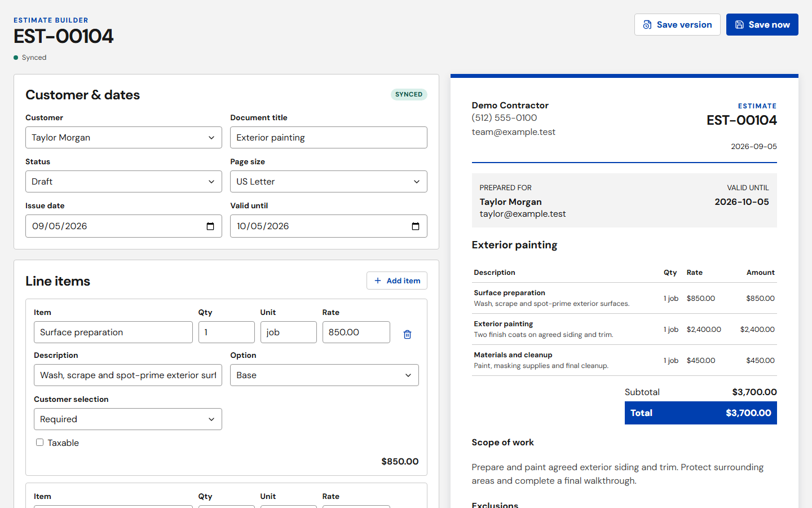812x508 pixels.
Task: Edit the Unit field with value job
Action: [289, 332]
